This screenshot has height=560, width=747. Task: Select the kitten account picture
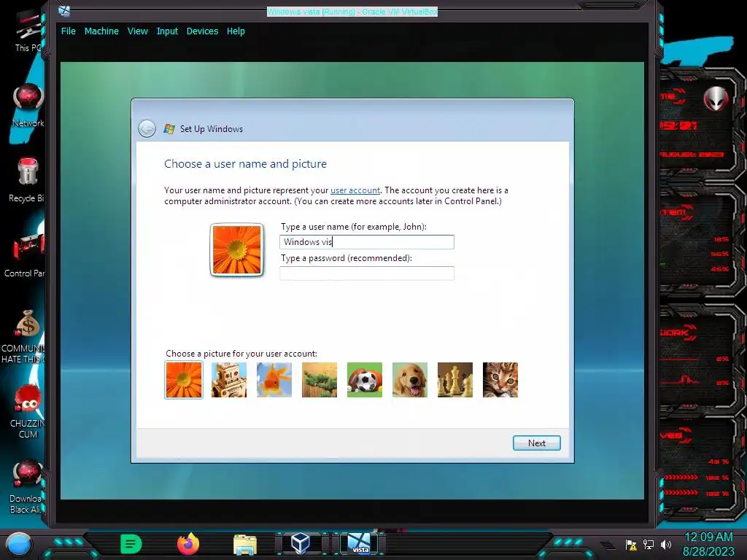(x=500, y=379)
